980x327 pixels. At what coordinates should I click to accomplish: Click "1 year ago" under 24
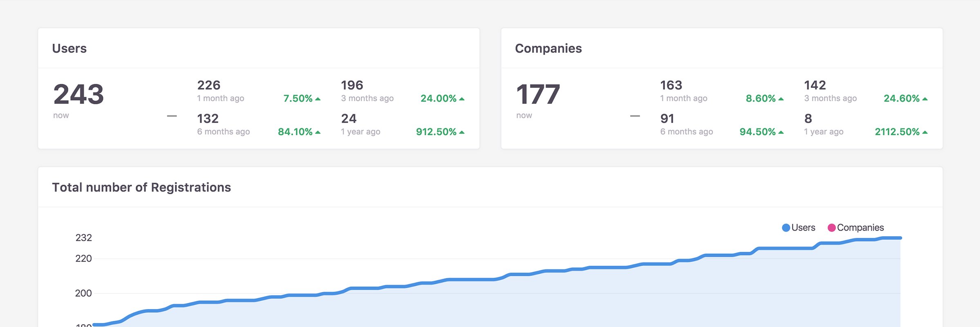[361, 132]
